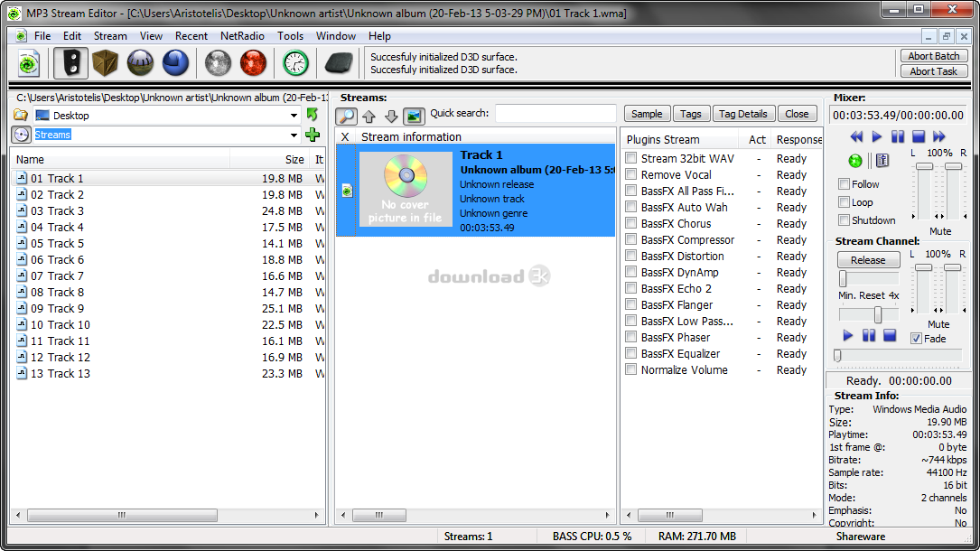This screenshot has height=551, width=980.
Task: Expand the Desktop folder dropdown
Action: [294, 116]
